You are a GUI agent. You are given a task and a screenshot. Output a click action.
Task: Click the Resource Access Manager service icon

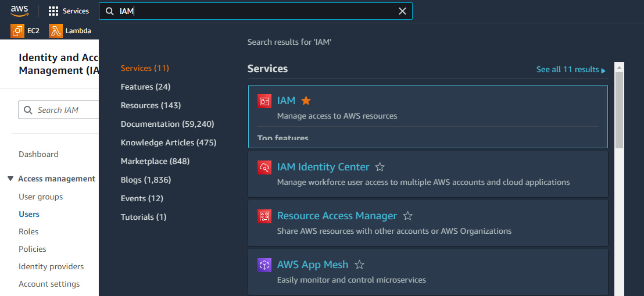pos(264,216)
